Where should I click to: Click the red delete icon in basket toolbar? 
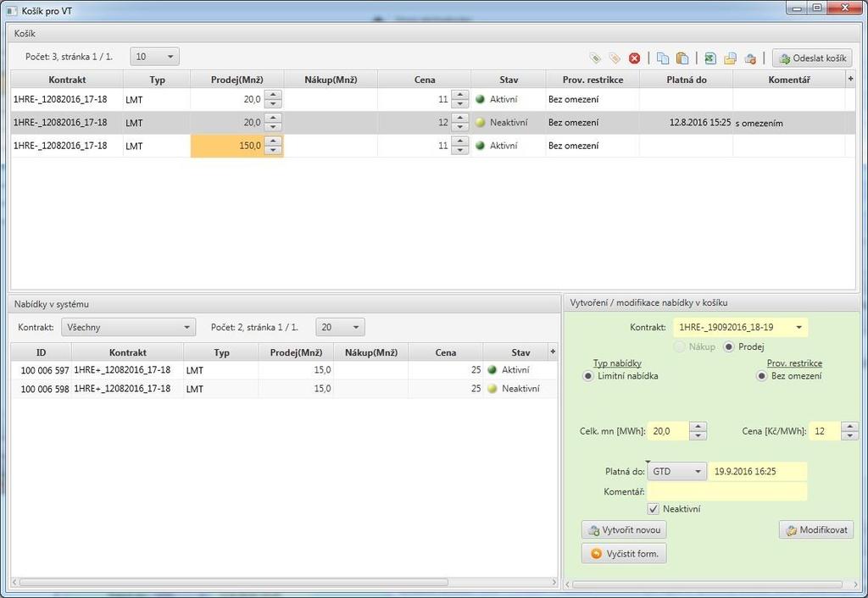coord(634,58)
